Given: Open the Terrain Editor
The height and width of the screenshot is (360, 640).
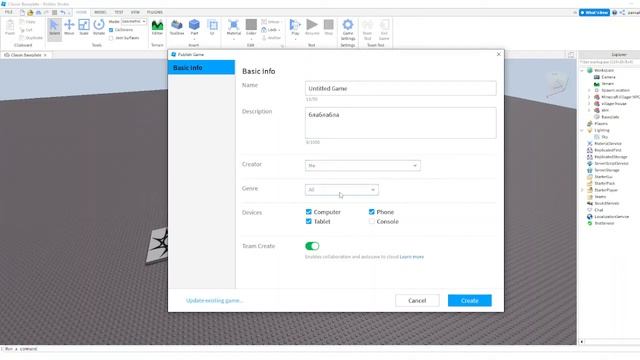Looking at the screenshot, I should [x=157, y=28].
